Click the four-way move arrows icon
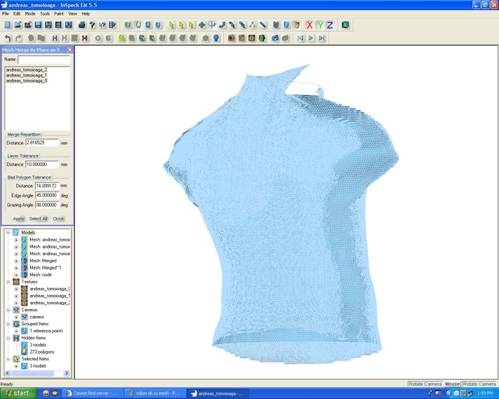 click(202, 25)
